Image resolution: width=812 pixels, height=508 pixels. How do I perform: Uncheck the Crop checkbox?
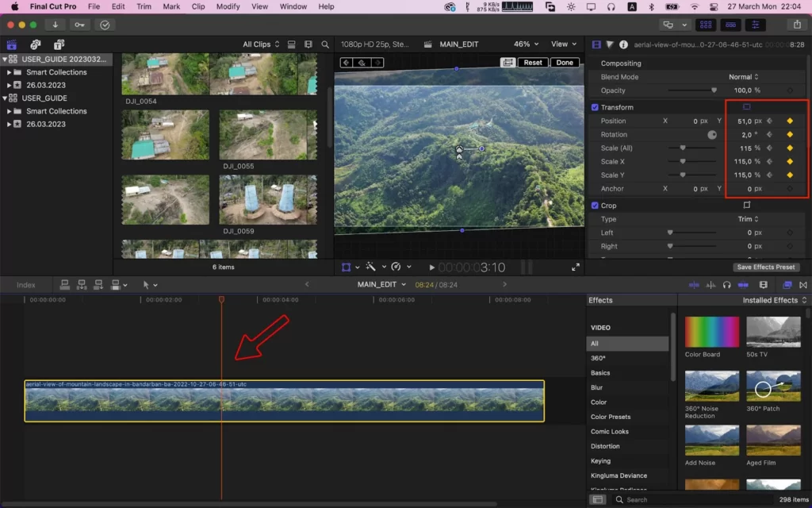click(x=595, y=206)
